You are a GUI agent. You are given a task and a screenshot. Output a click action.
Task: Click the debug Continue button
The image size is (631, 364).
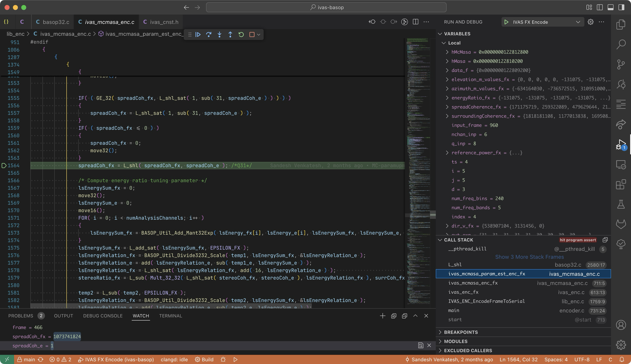tap(198, 35)
